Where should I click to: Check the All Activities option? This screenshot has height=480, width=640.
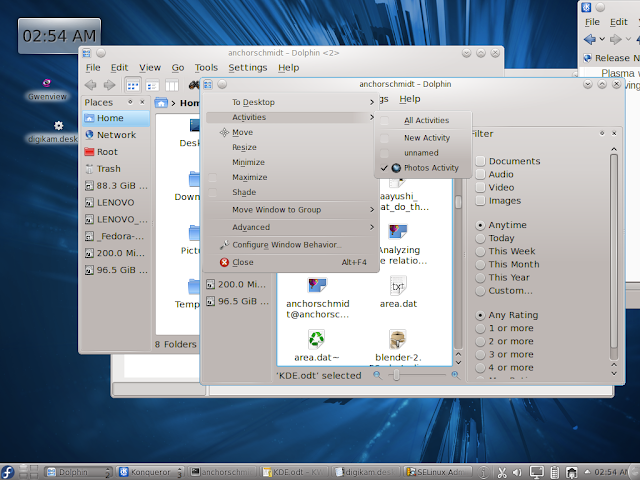423,120
